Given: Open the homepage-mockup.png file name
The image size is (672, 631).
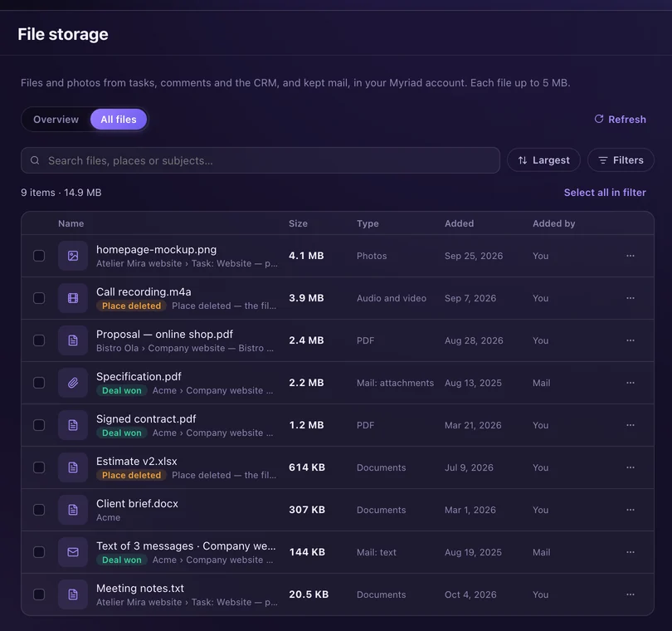Looking at the screenshot, I should pos(157,250).
